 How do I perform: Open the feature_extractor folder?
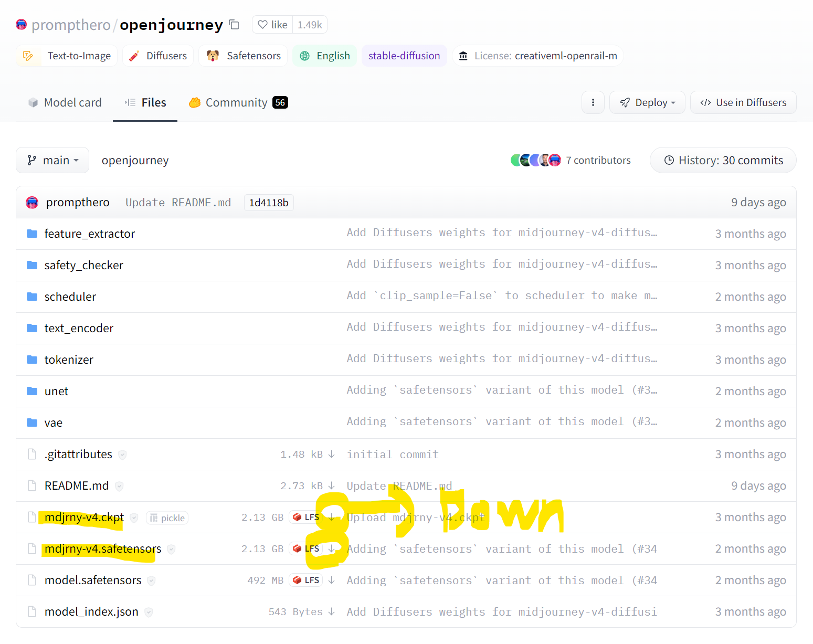click(x=89, y=234)
